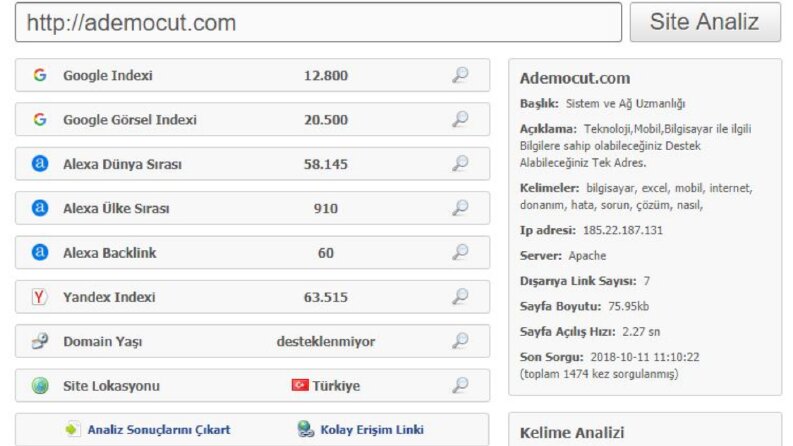Click the Alexa logo beside Alexa Backlink
Screen dimensions: 793x446
click(40, 252)
